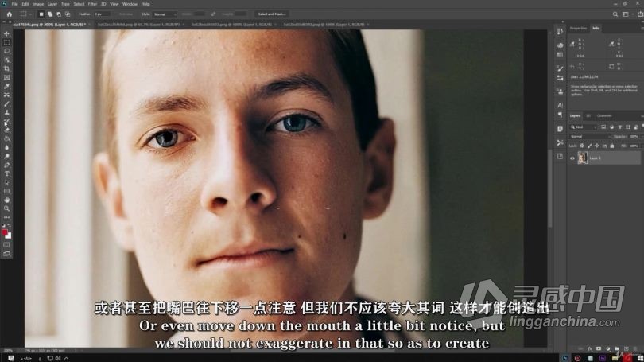This screenshot has height=362, width=644.
Task: Open the search icon at top right
Action: tap(615, 14)
